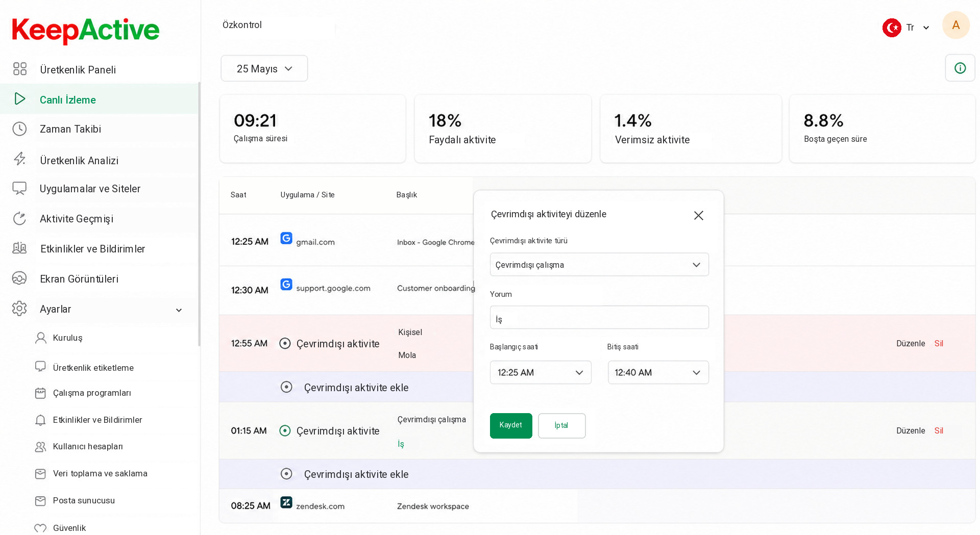Screen dimensions: 980x535
Task: Open Üretkenlik etiketleme settings item
Action: 93,368
